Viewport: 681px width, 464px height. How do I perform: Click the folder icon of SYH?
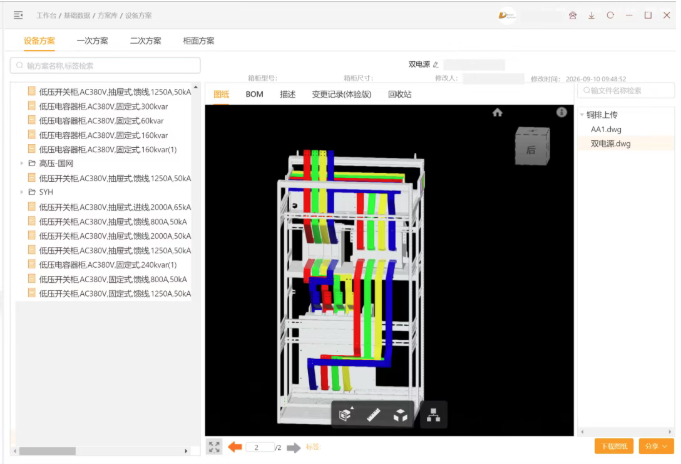[32, 192]
